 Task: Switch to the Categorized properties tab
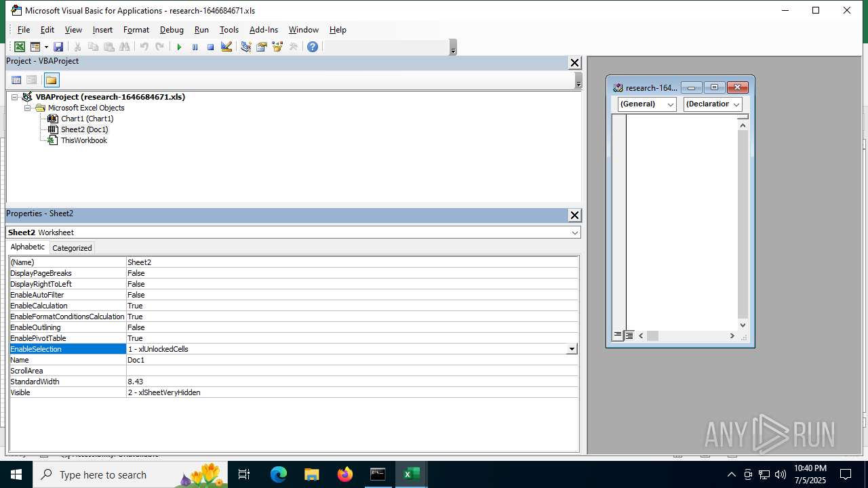point(72,248)
